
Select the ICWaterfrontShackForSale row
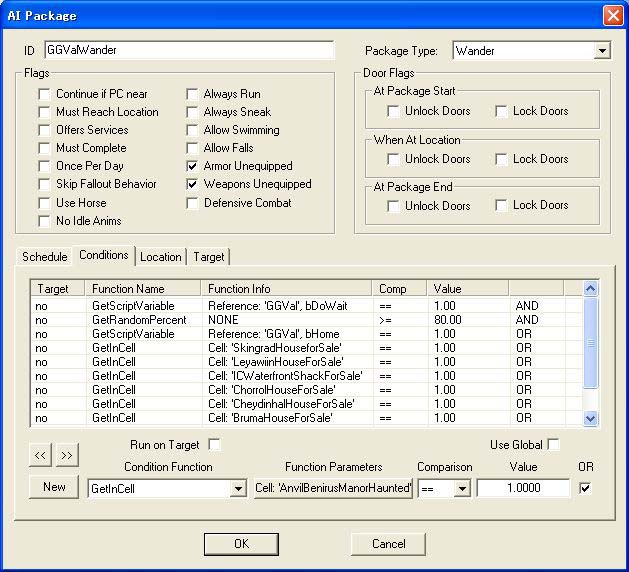click(307, 376)
